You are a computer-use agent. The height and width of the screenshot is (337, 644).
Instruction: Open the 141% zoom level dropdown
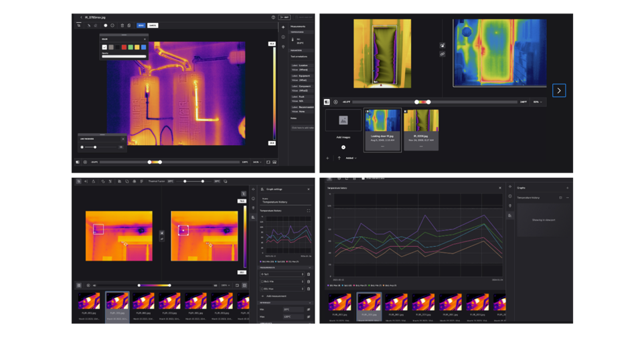(x=256, y=162)
